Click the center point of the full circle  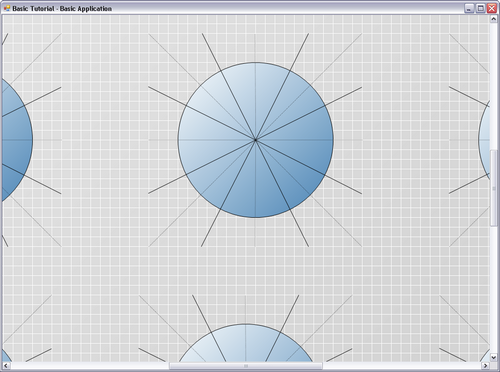pos(256,140)
